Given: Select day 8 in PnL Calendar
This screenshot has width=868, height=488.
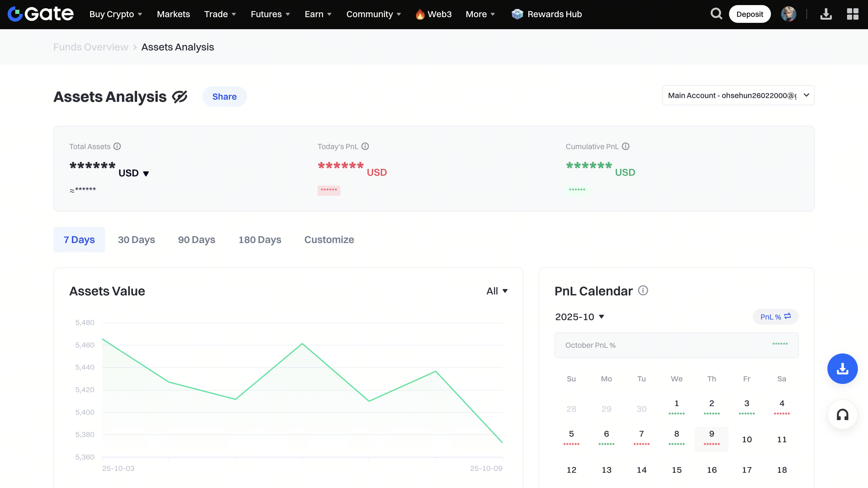Looking at the screenshot, I should [x=676, y=438].
